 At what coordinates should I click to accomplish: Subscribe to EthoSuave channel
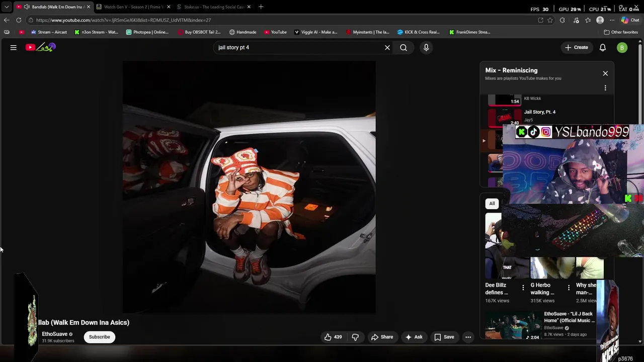point(100,337)
